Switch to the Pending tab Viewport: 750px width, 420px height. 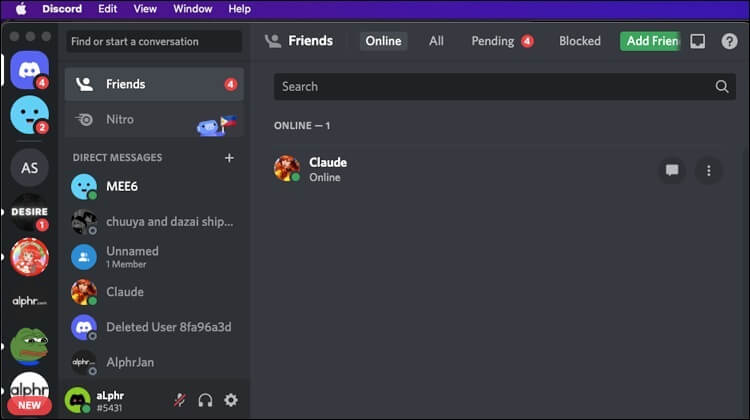(502, 41)
